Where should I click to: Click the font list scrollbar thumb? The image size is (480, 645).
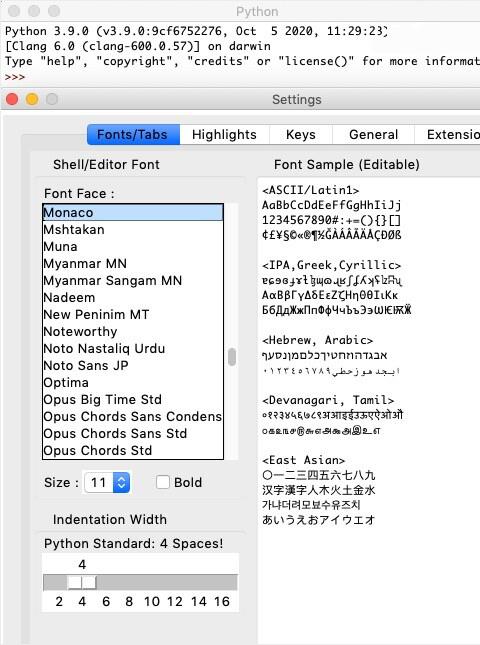232,357
